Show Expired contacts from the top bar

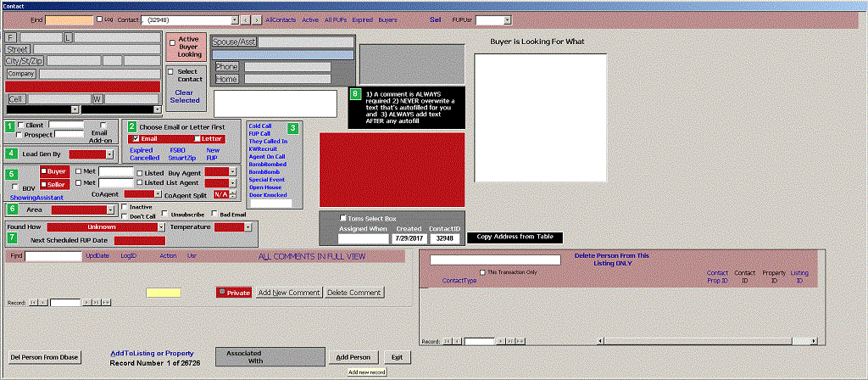coord(362,19)
